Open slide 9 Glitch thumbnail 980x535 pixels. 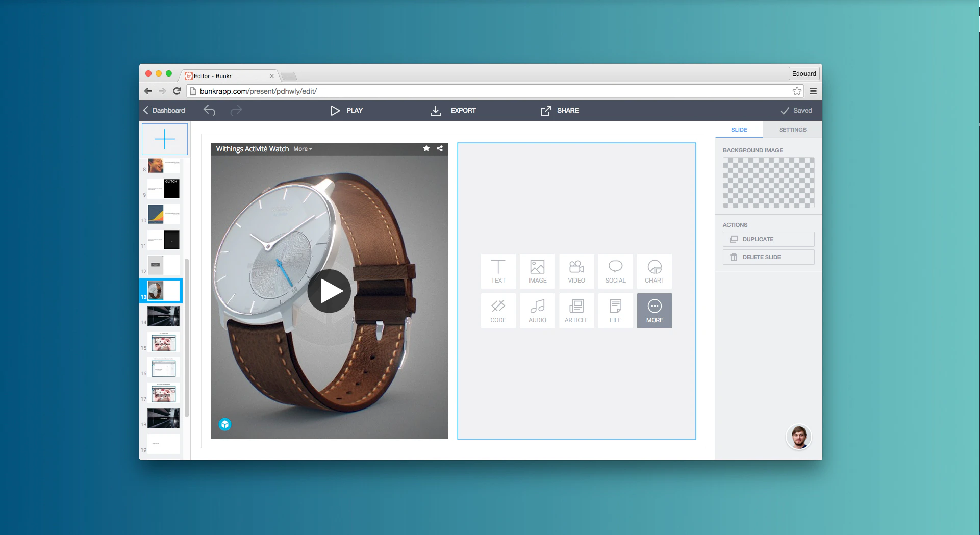(x=163, y=188)
